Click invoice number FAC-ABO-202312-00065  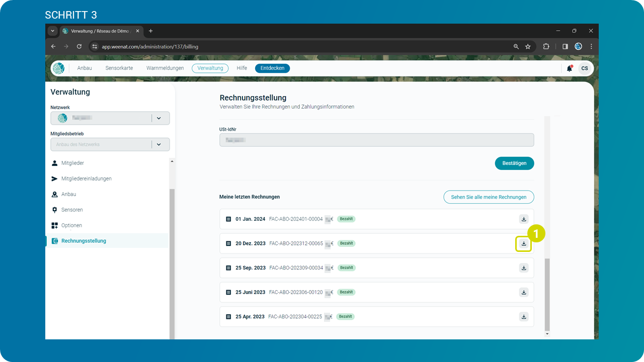(x=296, y=243)
